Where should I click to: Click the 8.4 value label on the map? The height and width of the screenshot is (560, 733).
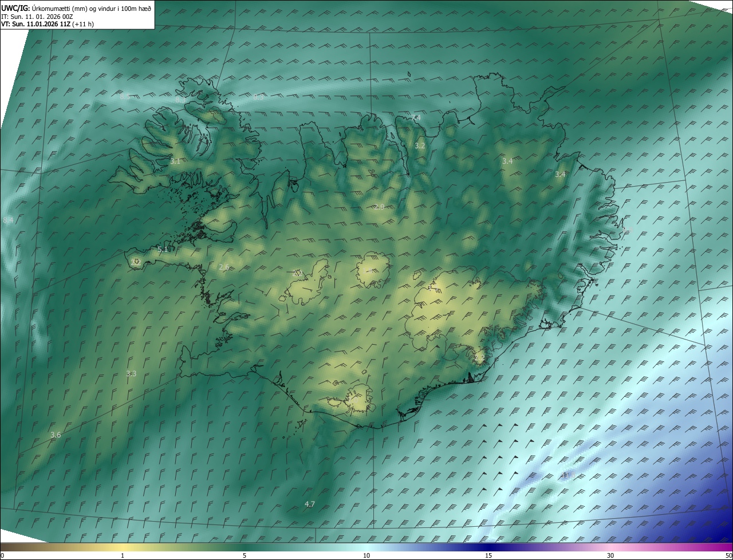click(8, 220)
